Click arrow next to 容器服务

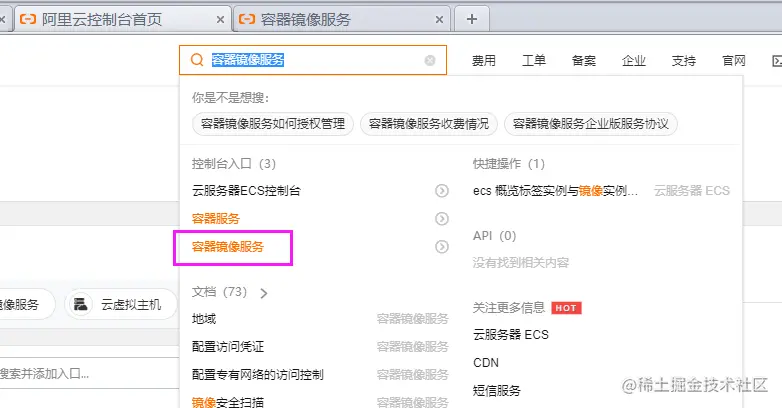point(441,218)
